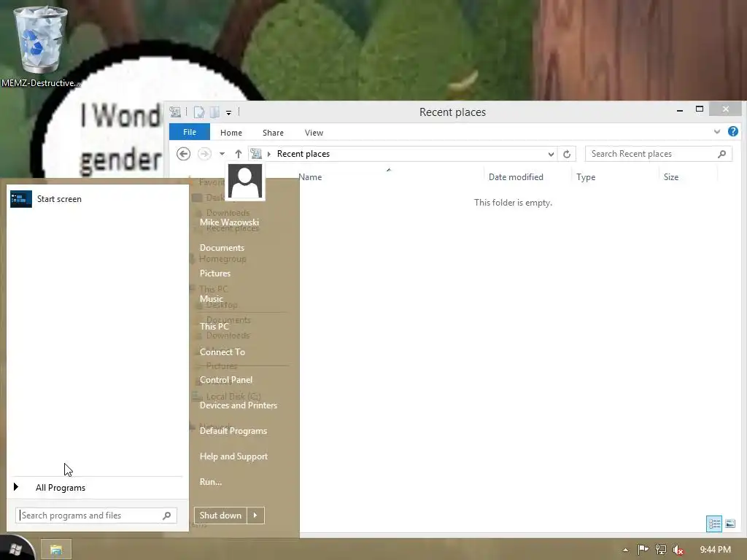Click the address bar location icon
This screenshot has height=560, width=747.
coord(256,154)
